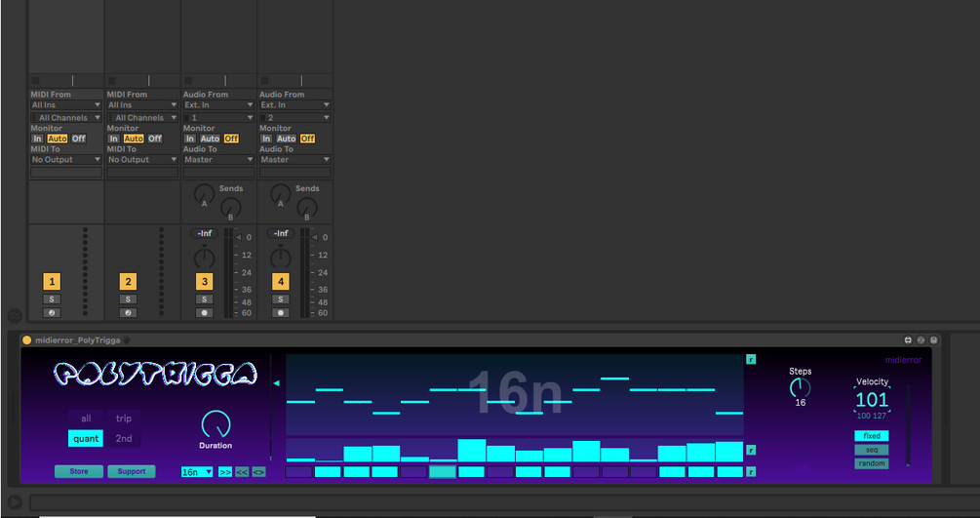Open track 4 Audio To 'Master' dropdown

coord(295,160)
